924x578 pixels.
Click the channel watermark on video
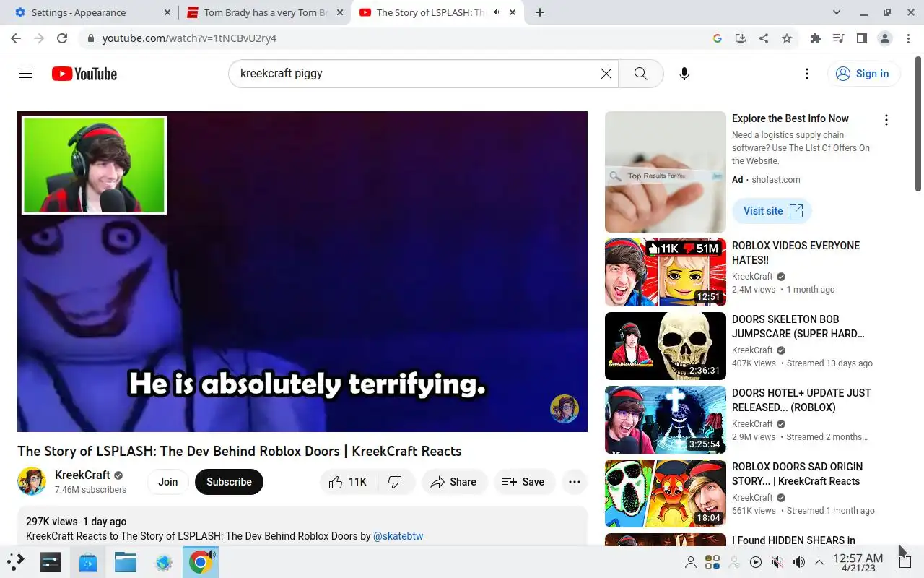point(565,409)
